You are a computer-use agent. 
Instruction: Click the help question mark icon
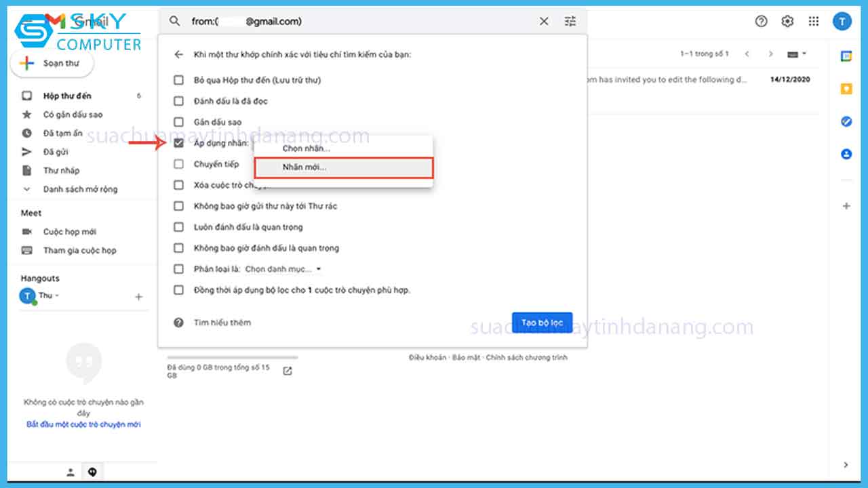761,22
